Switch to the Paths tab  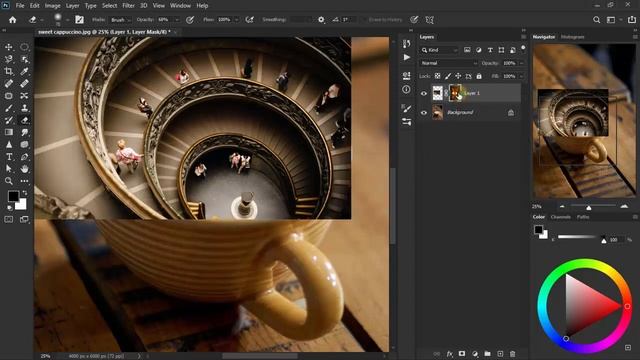pos(583,217)
